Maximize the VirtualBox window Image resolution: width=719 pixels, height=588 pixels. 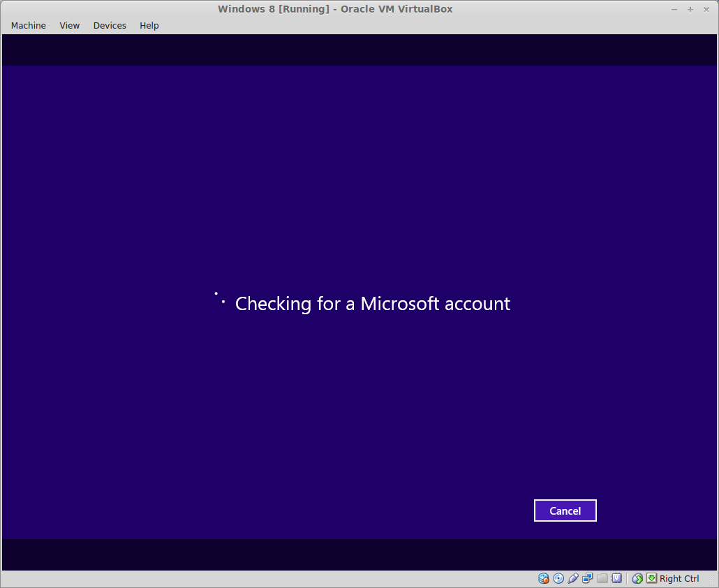pyautogui.click(x=690, y=10)
